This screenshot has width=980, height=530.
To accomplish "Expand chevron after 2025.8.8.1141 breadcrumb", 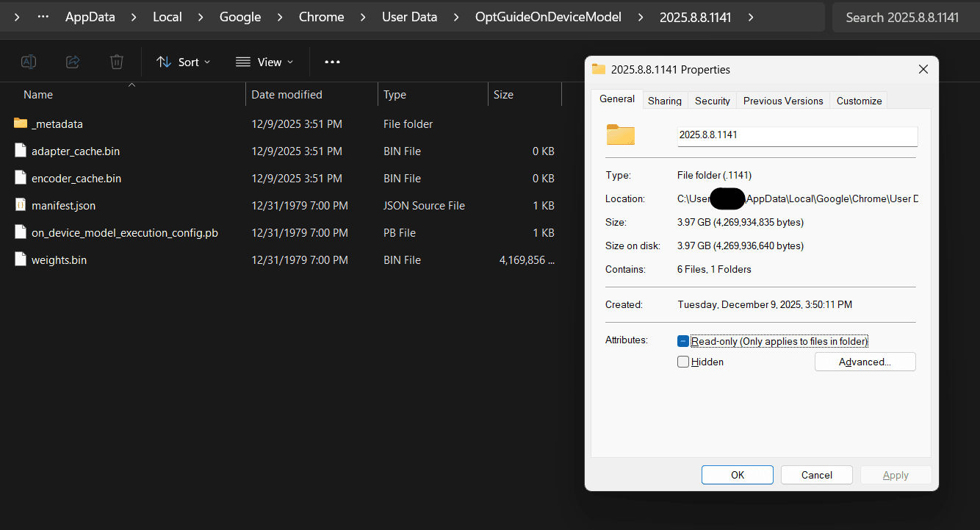I will pos(750,17).
